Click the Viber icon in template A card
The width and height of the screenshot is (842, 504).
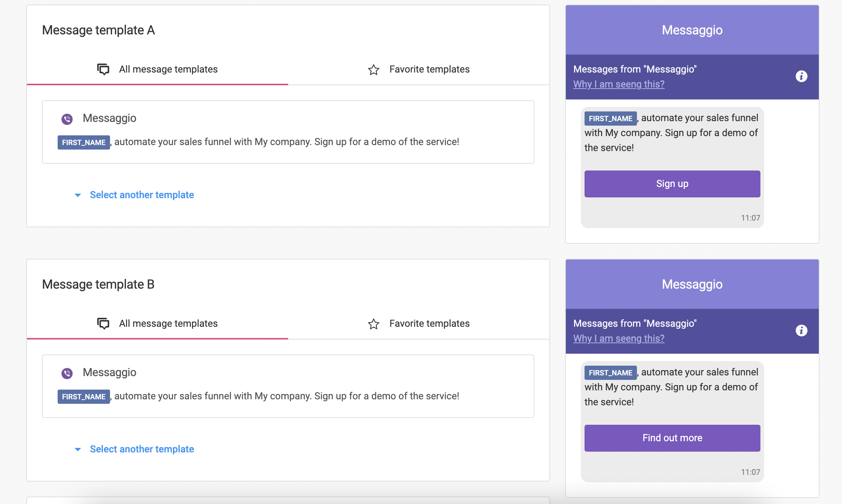coord(67,119)
